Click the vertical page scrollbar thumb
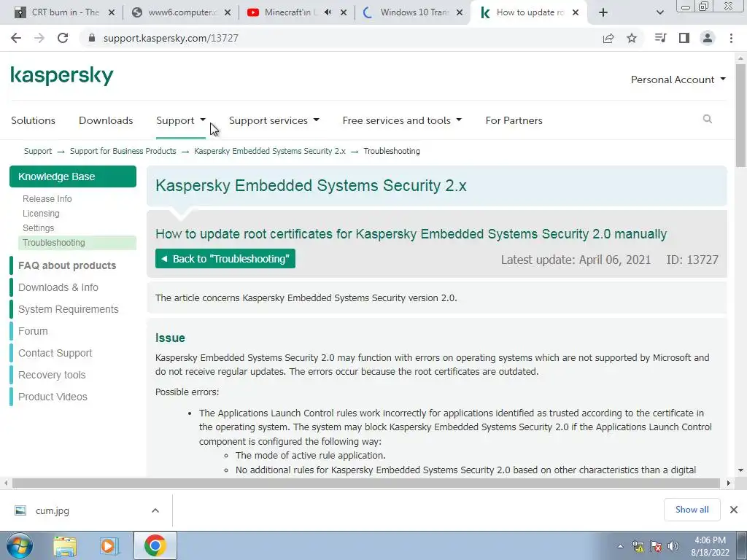Screen dimensions: 747x560 point(740,115)
